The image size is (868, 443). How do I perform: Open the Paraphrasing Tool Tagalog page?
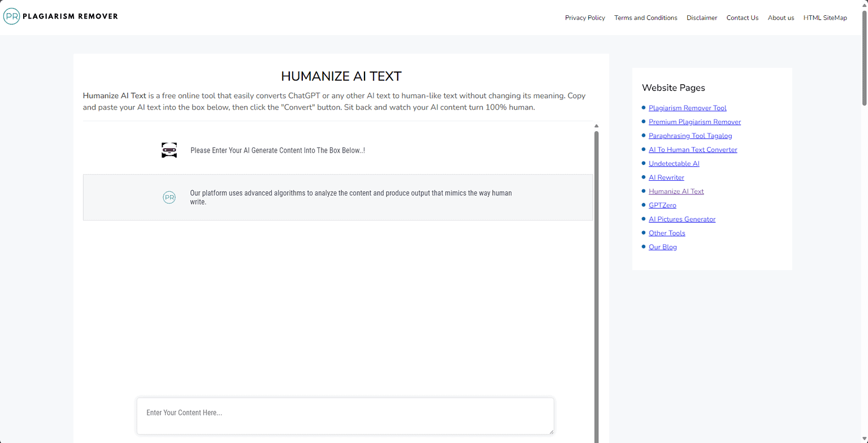[x=690, y=136]
